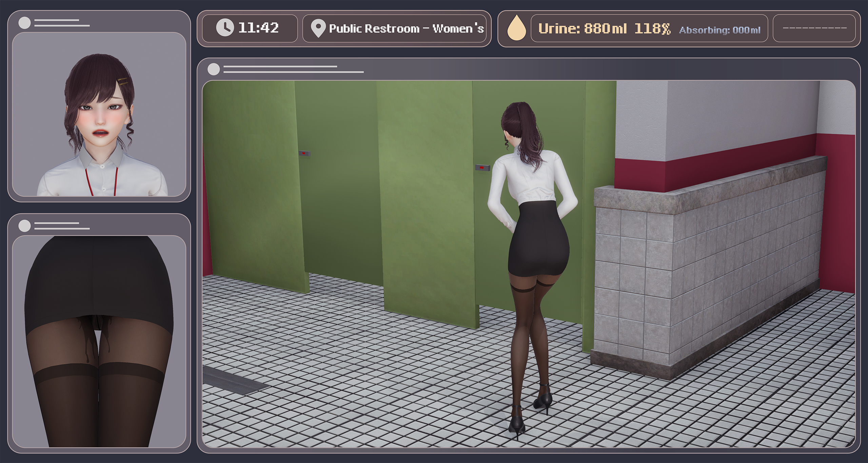Select the character face portrait
This screenshot has width=868, height=463.
tap(99, 114)
